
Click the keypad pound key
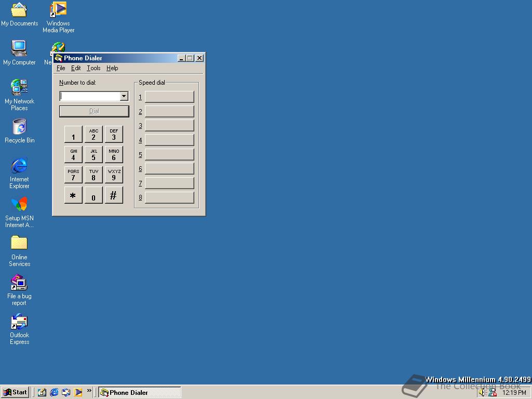tap(114, 195)
